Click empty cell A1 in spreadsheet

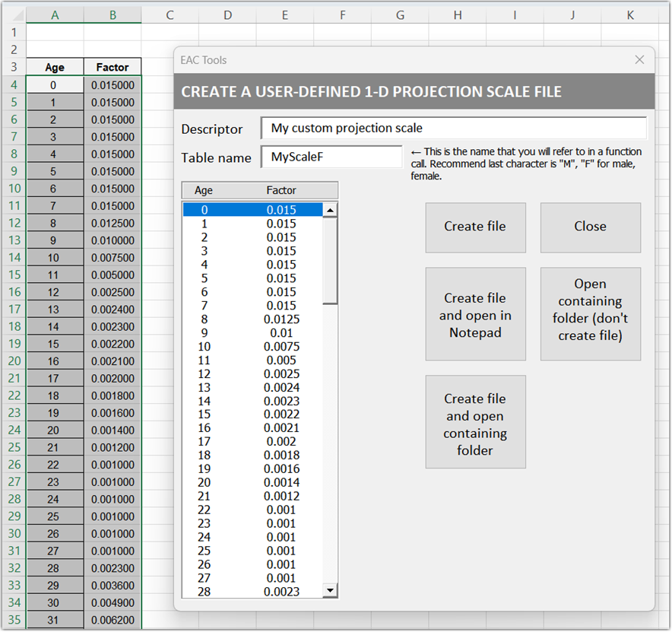click(x=55, y=32)
